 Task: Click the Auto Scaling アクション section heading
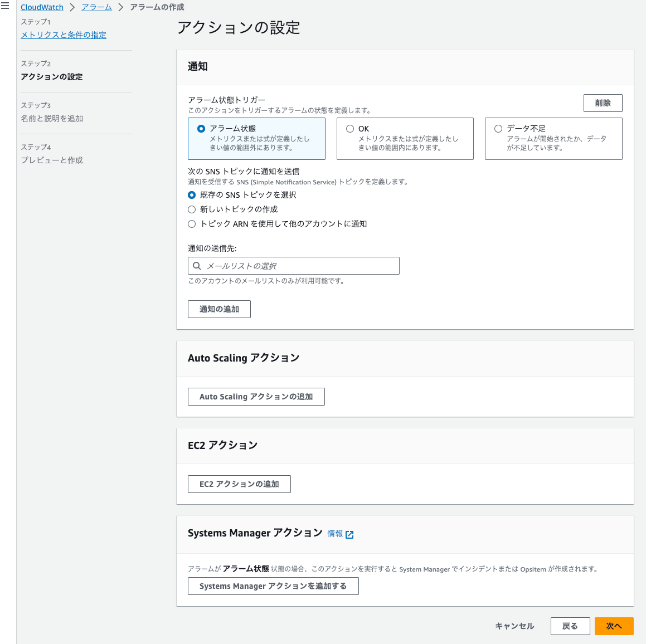click(244, 358)
